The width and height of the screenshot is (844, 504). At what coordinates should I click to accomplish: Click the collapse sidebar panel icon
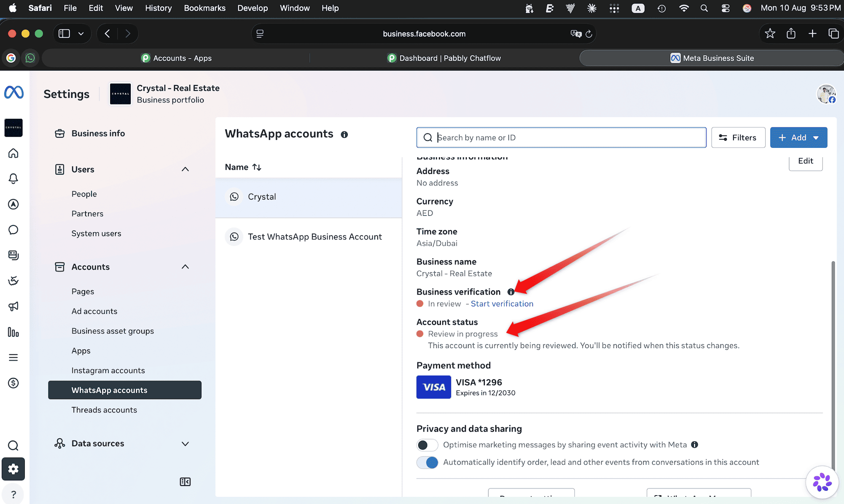185,482
